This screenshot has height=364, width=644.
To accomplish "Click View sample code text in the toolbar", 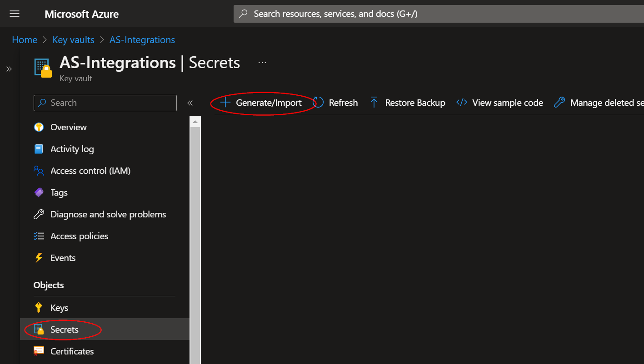I will pyautogui.click(x=508, y=103).
